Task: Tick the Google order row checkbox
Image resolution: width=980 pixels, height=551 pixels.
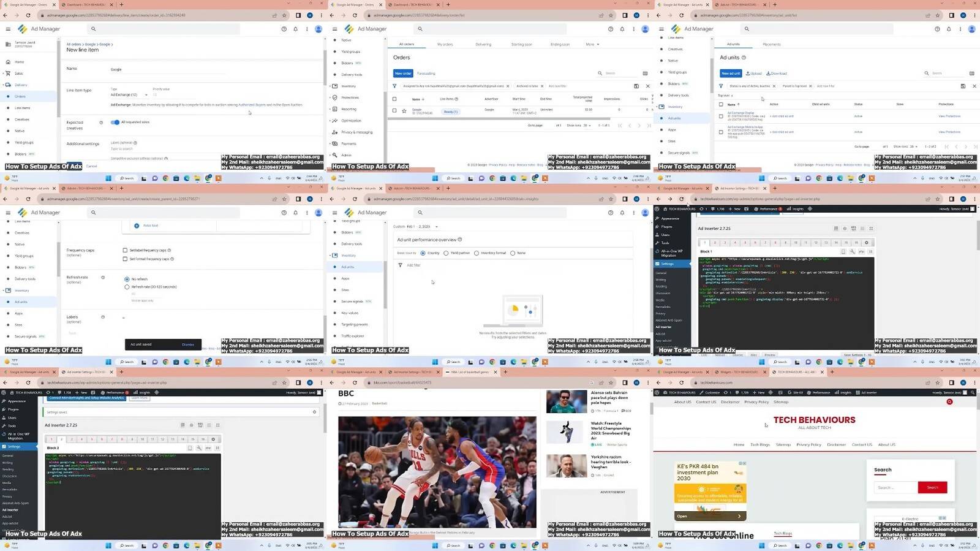Action: pyautogui.click(x=394, y=111)
